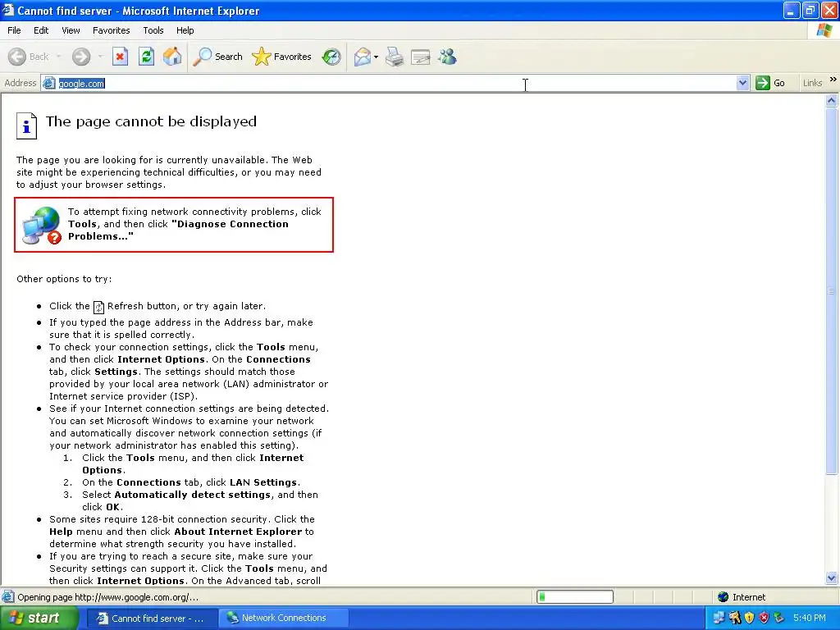Click the page loading progress bar
The height and width of the screenshot is (630, 840).
[x=575, y=597]
